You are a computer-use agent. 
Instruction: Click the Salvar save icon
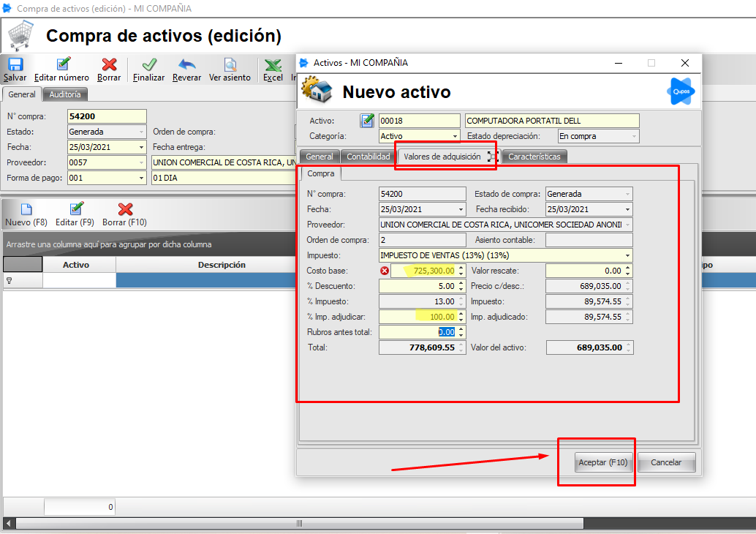pos(15,65)
